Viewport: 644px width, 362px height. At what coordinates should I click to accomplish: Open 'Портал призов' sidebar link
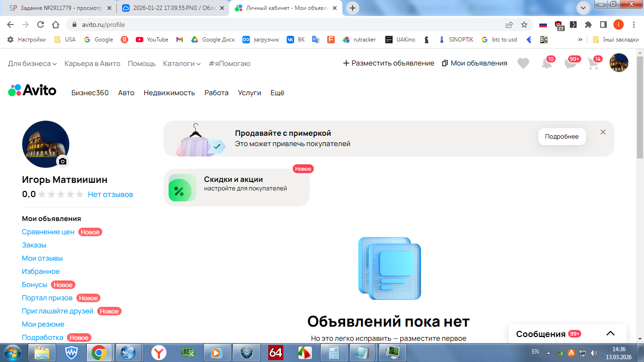coord(47,298)
